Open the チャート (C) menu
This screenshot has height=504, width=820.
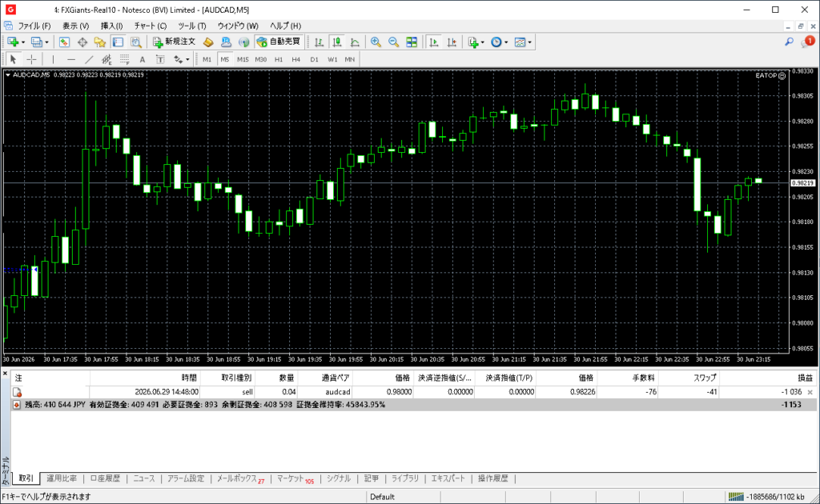(x=150, y=26)
